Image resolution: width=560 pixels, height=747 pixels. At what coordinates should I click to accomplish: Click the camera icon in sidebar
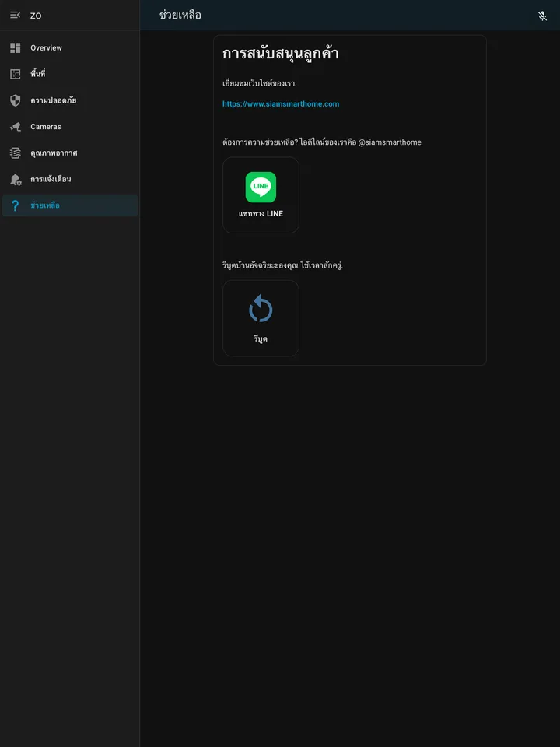[16, 127]
